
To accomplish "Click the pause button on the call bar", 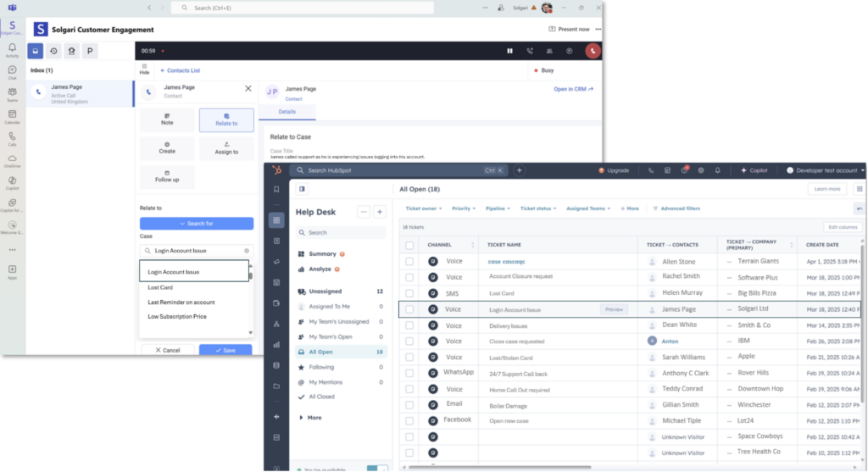I will (509, 51).
